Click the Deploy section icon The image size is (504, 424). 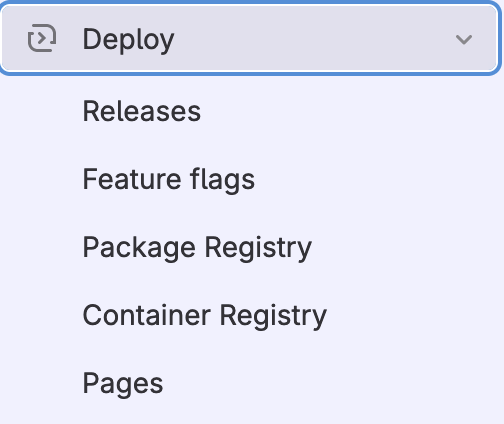click(42, 38)
